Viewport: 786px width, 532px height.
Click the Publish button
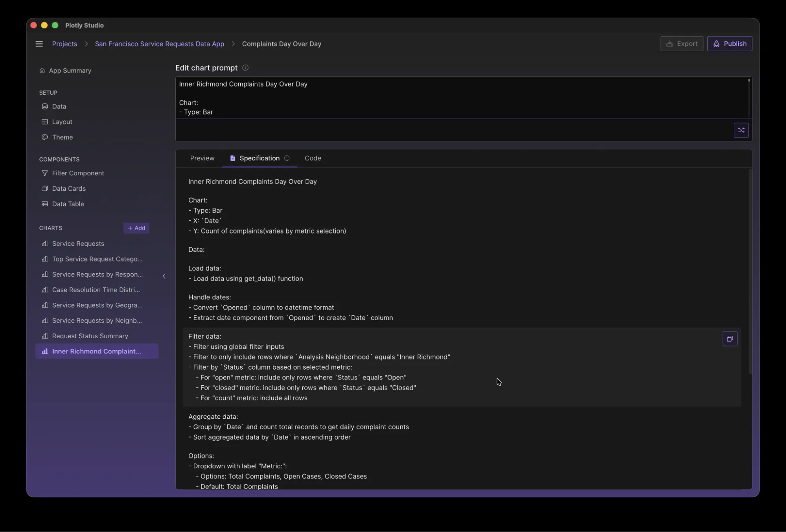[x=729, y=44]
